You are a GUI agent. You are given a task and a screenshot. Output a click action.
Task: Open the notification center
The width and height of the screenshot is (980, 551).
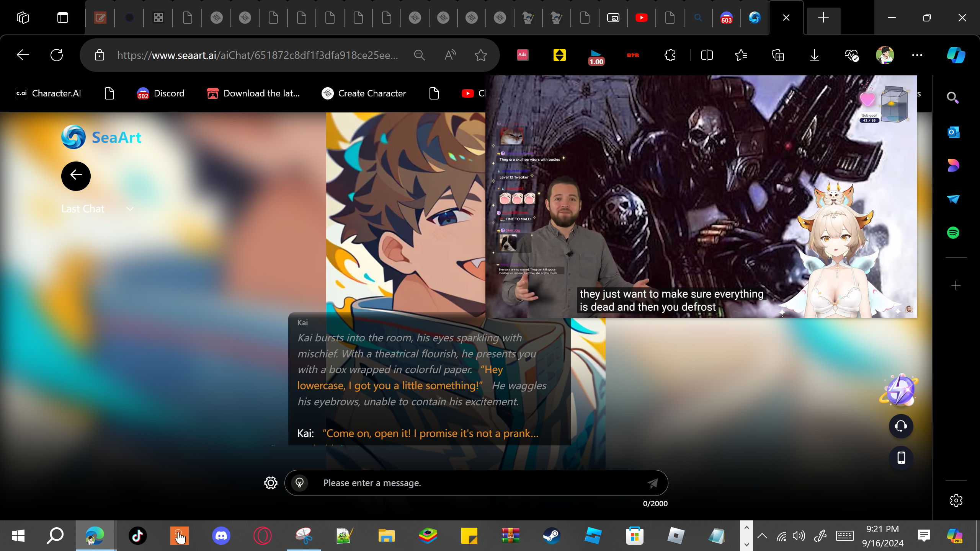(924, 536)
